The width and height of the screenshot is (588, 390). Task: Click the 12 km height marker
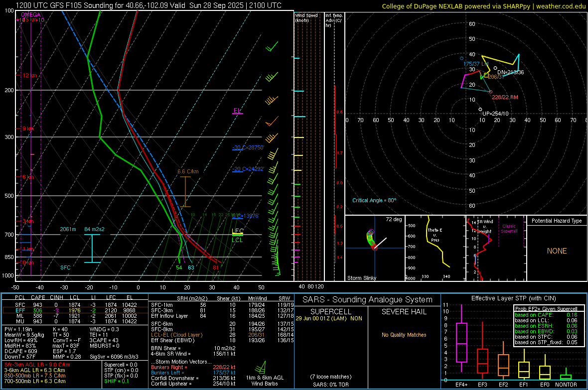[x=29, y=75]
